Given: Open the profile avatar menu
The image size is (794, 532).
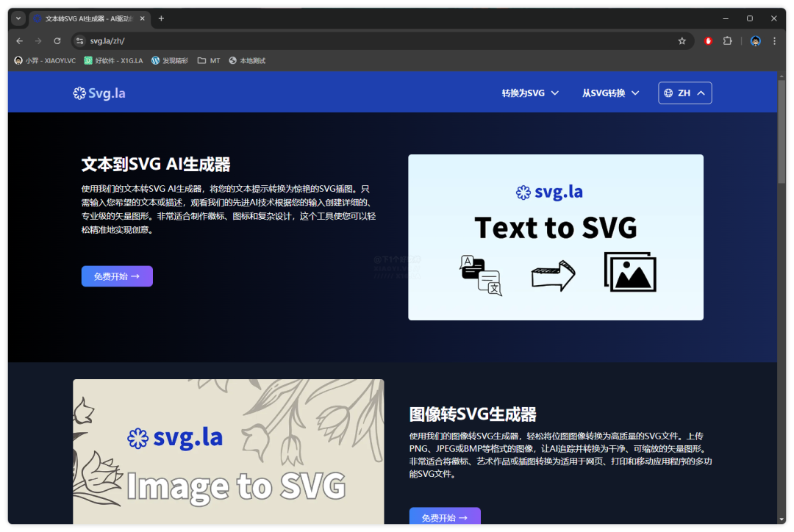Looking at the screenshot, I should [756, 41].
